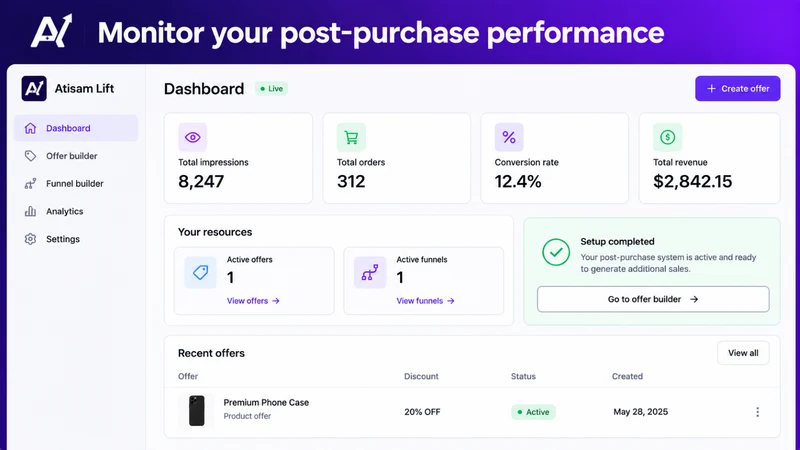Viewport: 800px width, 450px height.
Task: Click the 8,247 impressions value
Action: coord(201,182)
